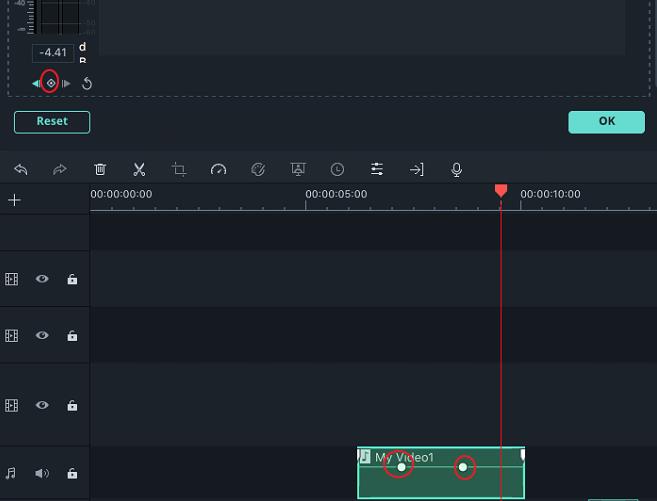Click the Reset button
The image size is (657, 501).
click(52, 122)
